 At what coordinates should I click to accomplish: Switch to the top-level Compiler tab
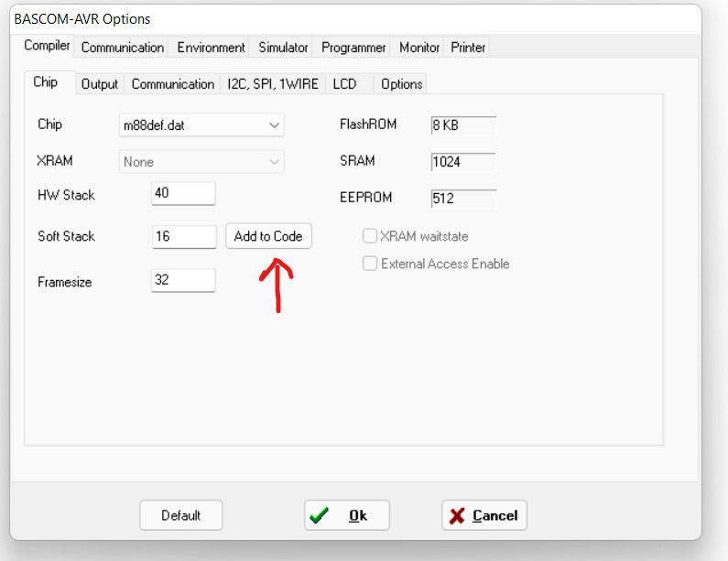point(47,46)
